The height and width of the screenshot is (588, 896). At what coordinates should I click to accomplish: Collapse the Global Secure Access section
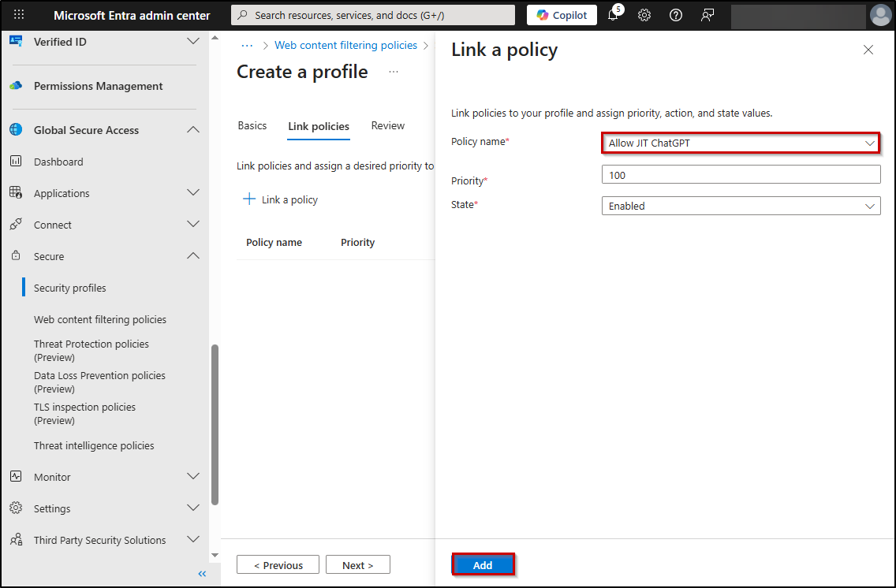tap(192, 130)
